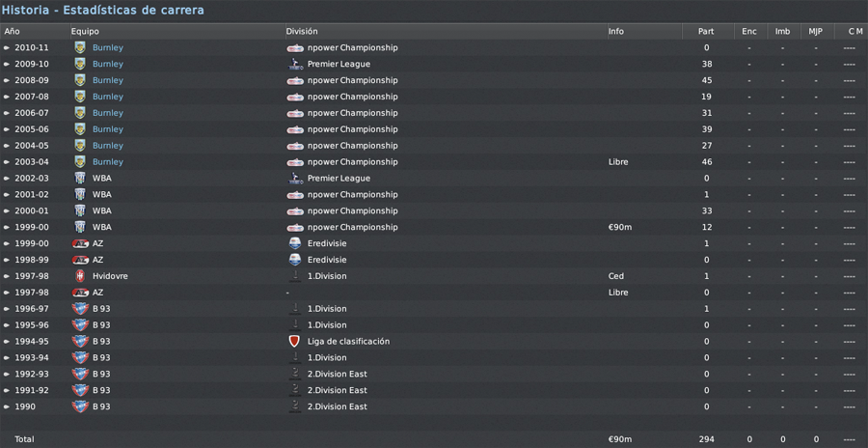
Task: Expand the 1990 season row arrow
Action: point(7,406)
